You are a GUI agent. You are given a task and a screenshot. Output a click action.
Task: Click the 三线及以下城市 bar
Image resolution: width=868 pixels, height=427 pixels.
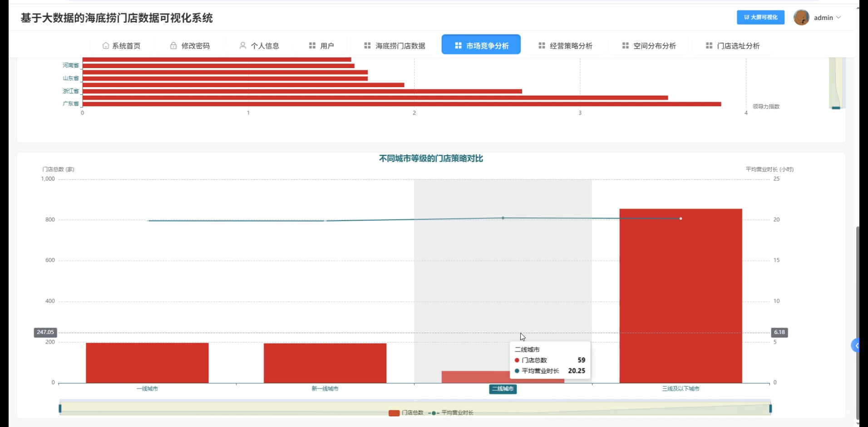tap(681, 296)
